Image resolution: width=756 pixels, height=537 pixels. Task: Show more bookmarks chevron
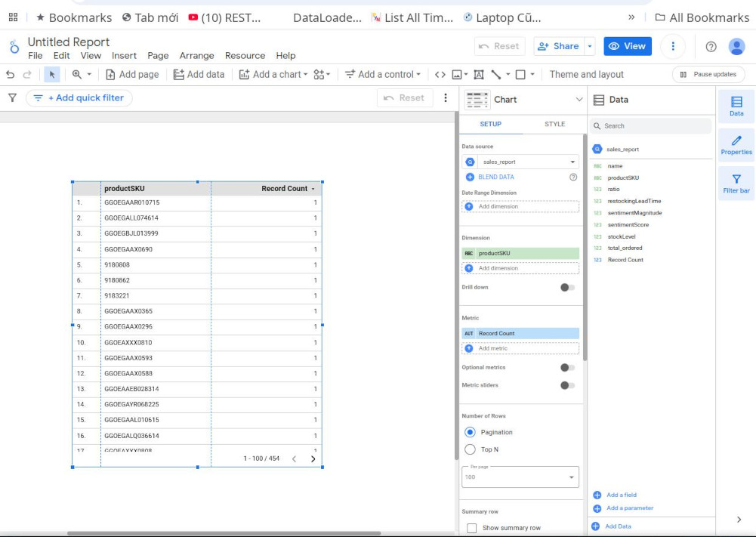631,17
